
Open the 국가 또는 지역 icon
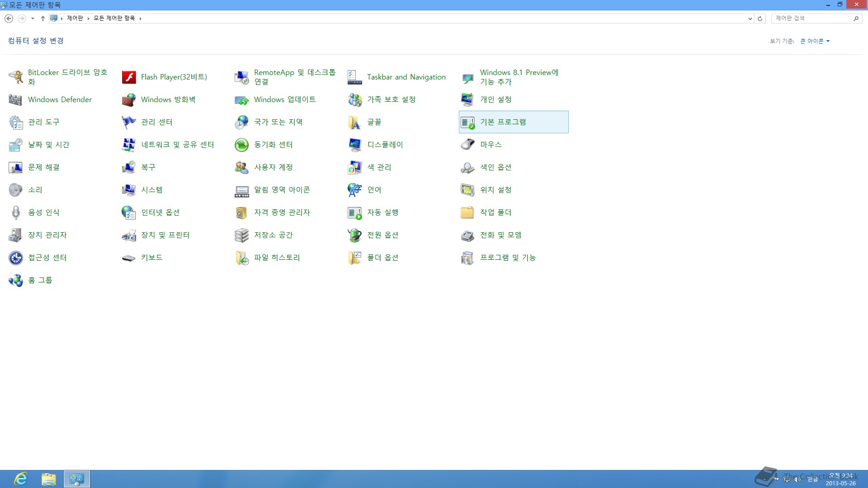[242, 122]
